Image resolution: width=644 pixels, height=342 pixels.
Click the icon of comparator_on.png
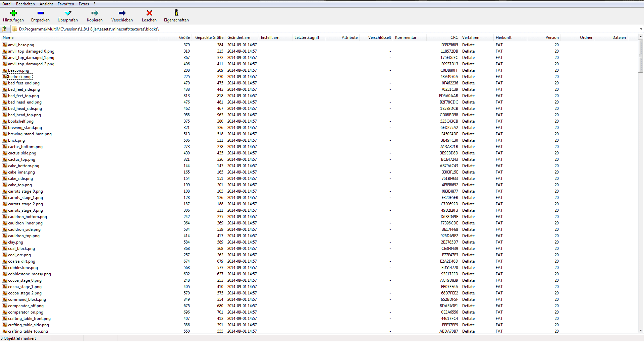pyautogui.click(x=5, y=312)
